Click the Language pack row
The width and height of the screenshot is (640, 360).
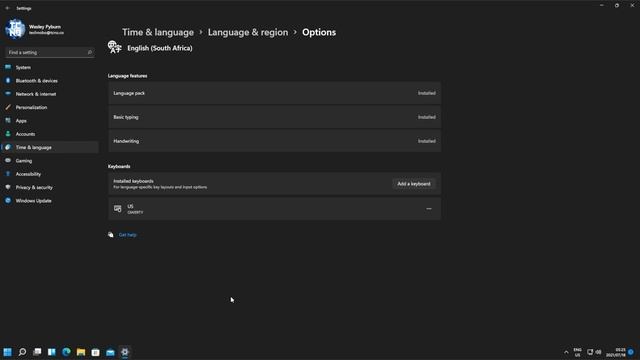click(x=274, y=93)
